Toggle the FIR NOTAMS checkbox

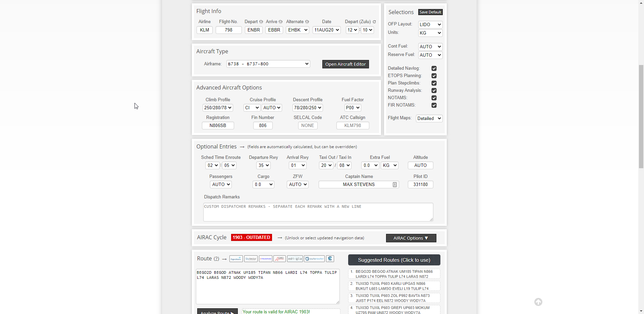click(x=434, y=105)
